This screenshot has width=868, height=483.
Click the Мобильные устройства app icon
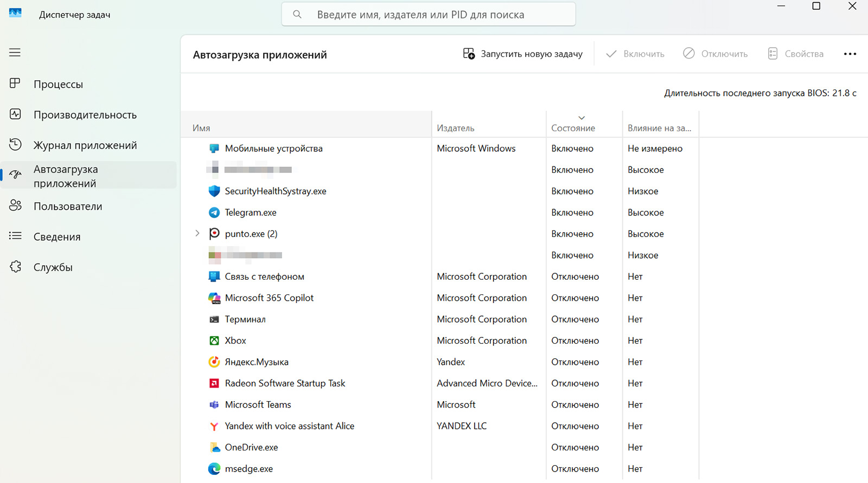click(214, 149)
